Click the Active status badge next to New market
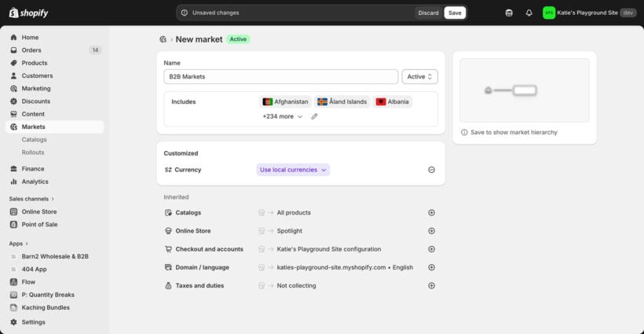 238,39
